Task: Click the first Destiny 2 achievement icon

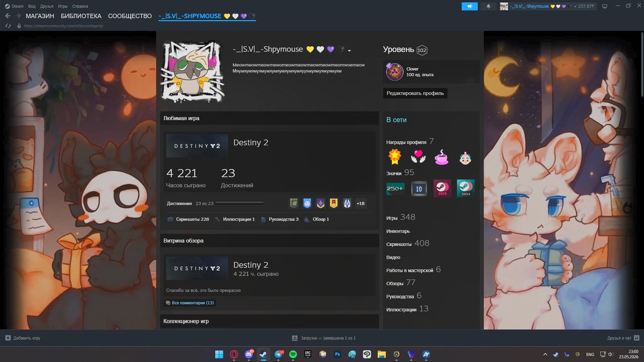Action: 294,203
